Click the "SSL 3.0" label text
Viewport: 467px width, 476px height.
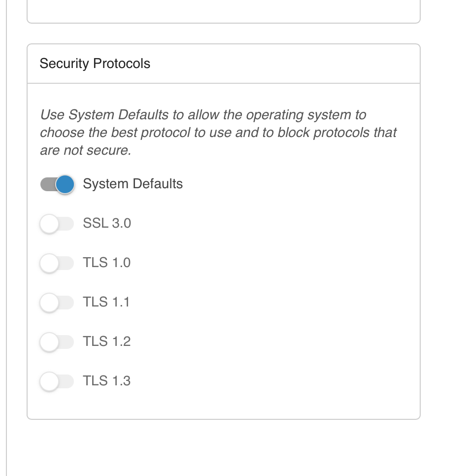(107, 224)
